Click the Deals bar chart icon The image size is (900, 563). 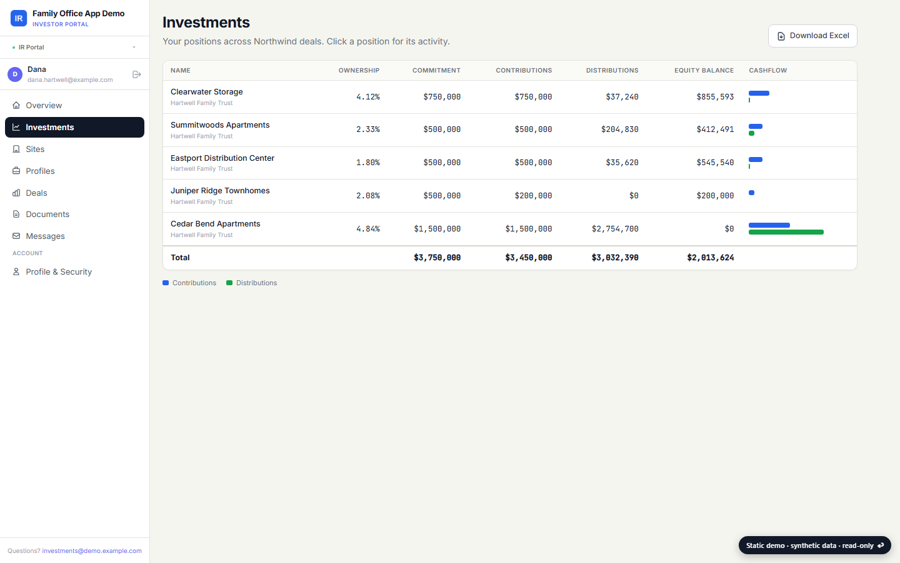(16, 193)
